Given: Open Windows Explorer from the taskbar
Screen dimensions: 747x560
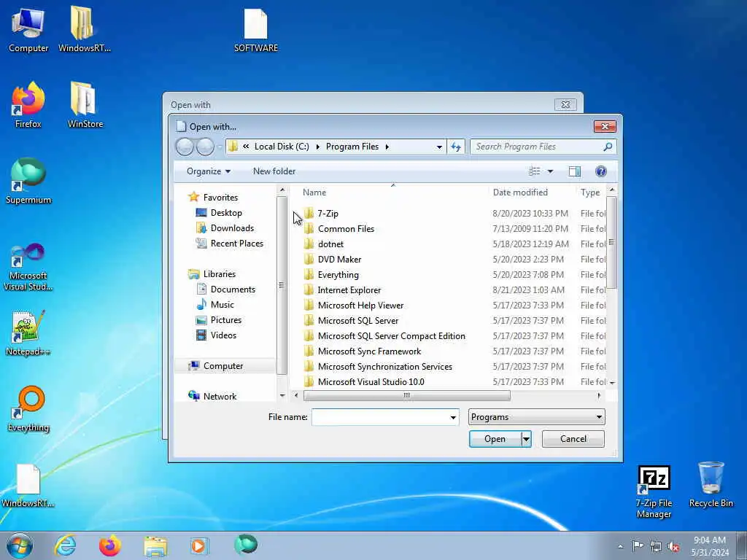Looking at the screenshot, I should 155,545.
